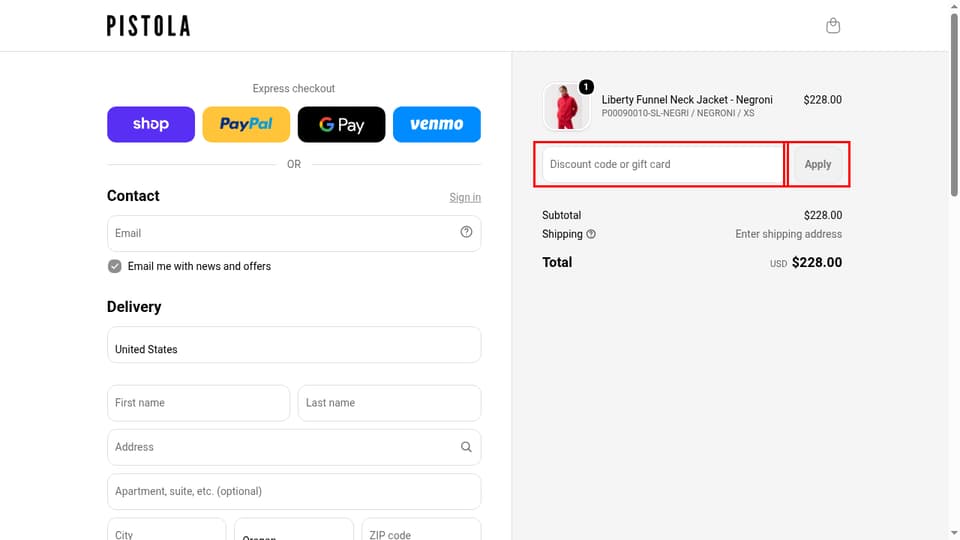Open the country dropdown showing United States
Screen dimensions: 960x540
click(294, 345)
